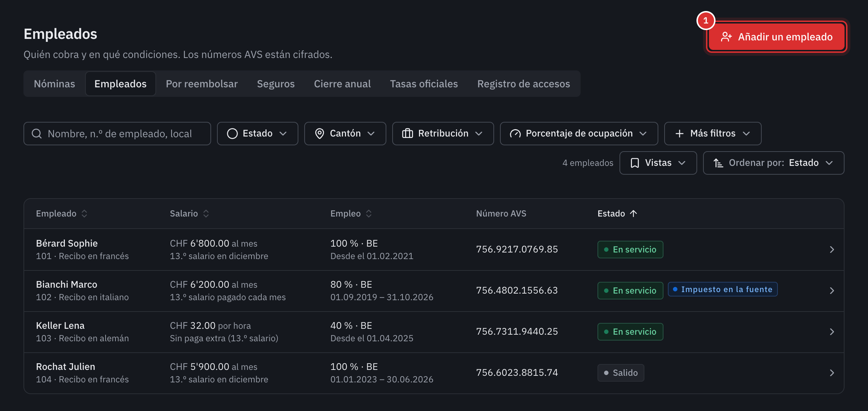Click the Impuesto en la fuente badge
Image resolution: width=868 pixels, height=411 pixels.
click(722, 289)
